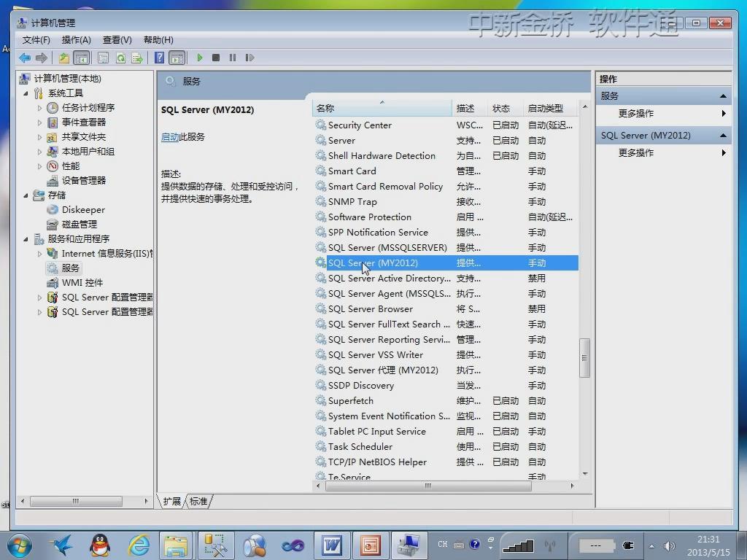Image resolution: width=747 pixels, height=560 pixels.
Task: Collapse SQL Server (MY2012) actions section
Action: (x=723, y=136)
